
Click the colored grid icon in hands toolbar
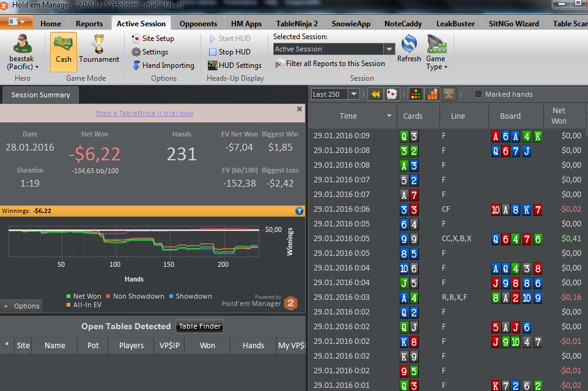tap(416, 94)
